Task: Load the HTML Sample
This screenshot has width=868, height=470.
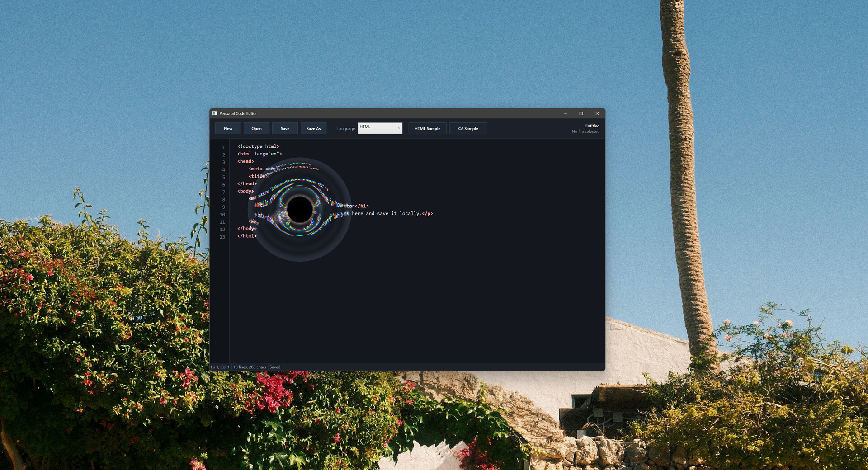Action: click(427, 129)
